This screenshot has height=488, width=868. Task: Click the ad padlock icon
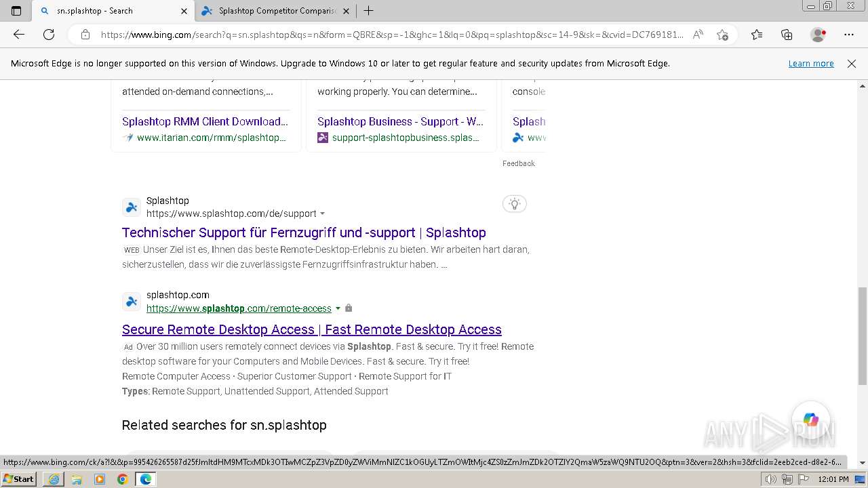(349, 308)
